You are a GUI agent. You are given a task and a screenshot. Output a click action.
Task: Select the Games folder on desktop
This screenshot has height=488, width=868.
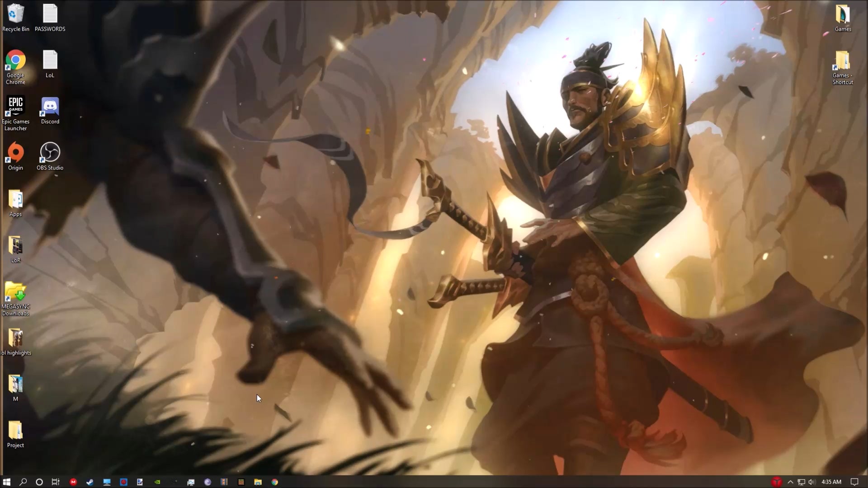pyautogui.click(x=843, y=18)
